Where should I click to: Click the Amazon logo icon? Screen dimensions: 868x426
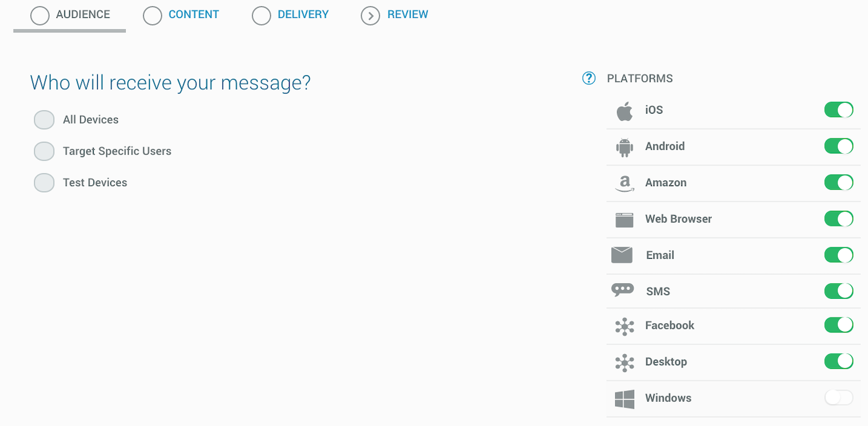point(624,183)
